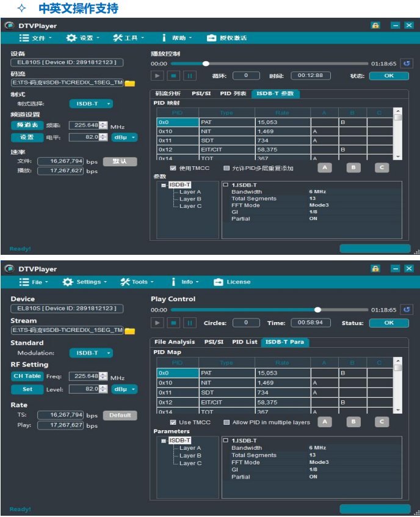
Task: Select the ISDB-T Para tab
Action: pyautogui.click(x=285, y=342)
